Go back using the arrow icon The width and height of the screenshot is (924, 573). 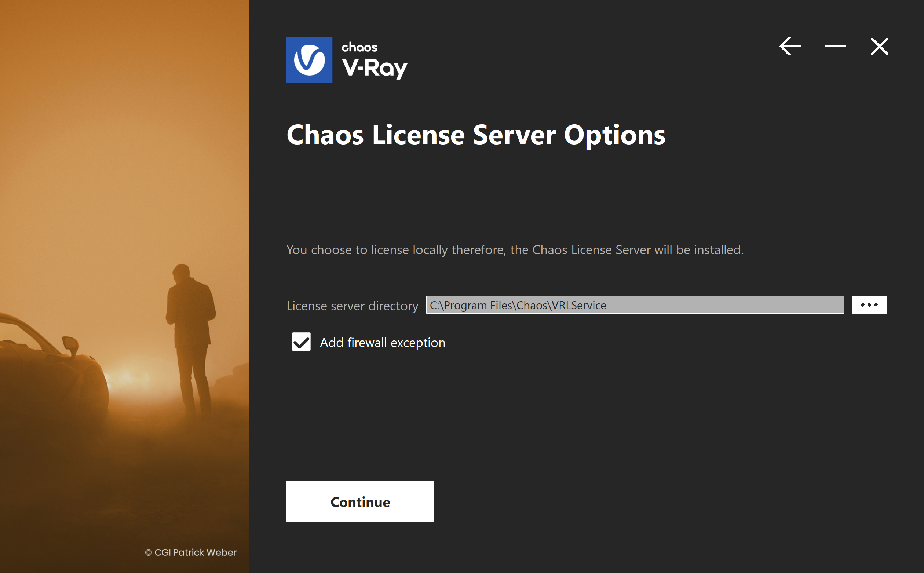pyautogui.click(x=790, y=46)
